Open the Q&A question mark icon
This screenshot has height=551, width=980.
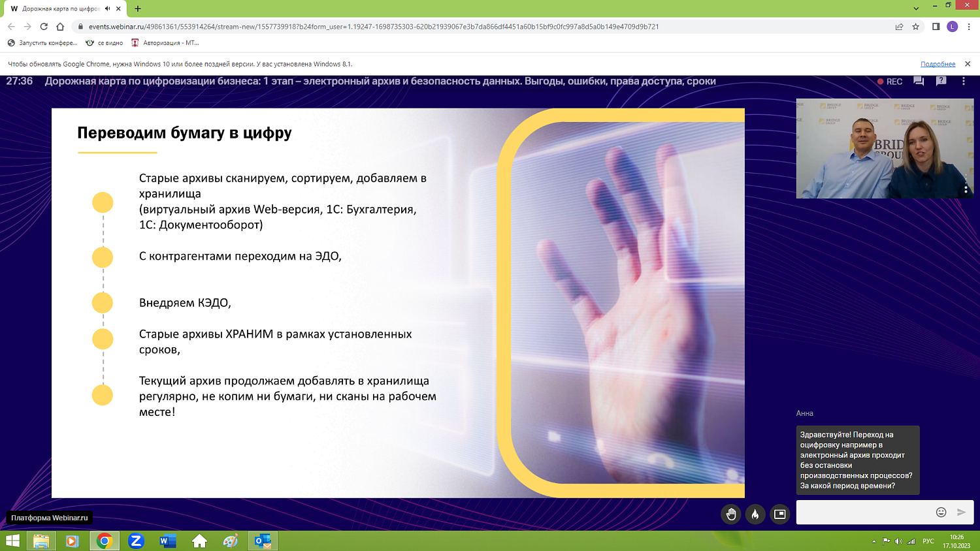click(941, 81)
